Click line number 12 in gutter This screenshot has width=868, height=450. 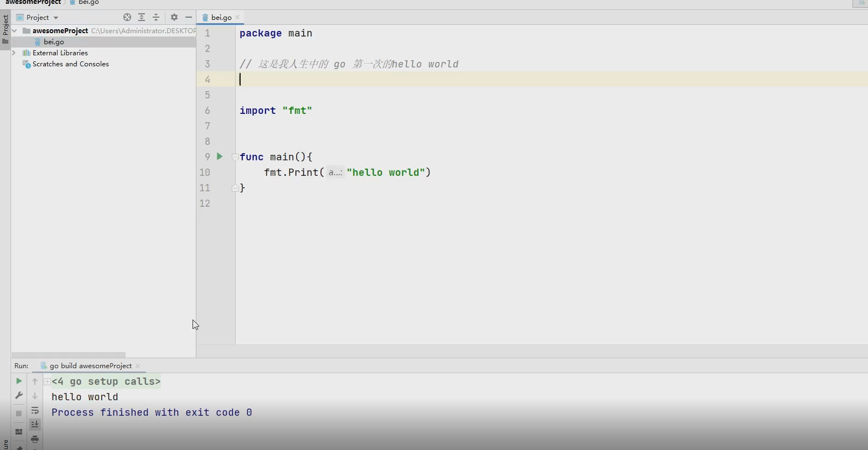tap(205, 203)
